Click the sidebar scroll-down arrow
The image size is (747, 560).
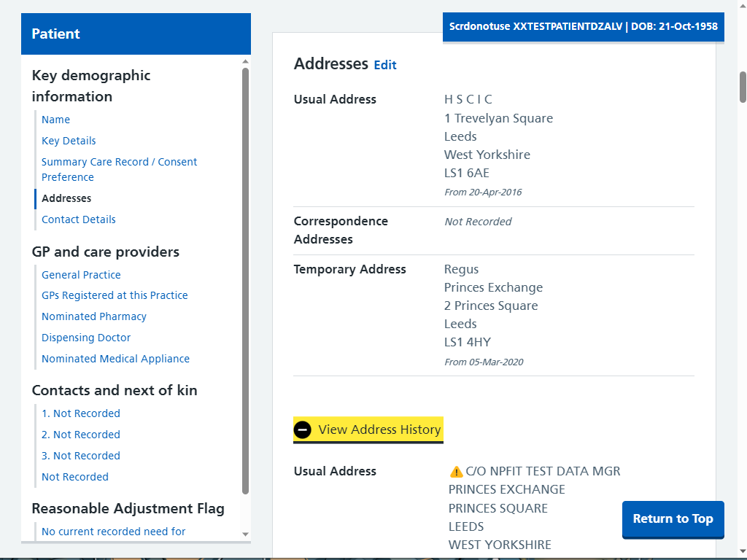pos(245,534)
